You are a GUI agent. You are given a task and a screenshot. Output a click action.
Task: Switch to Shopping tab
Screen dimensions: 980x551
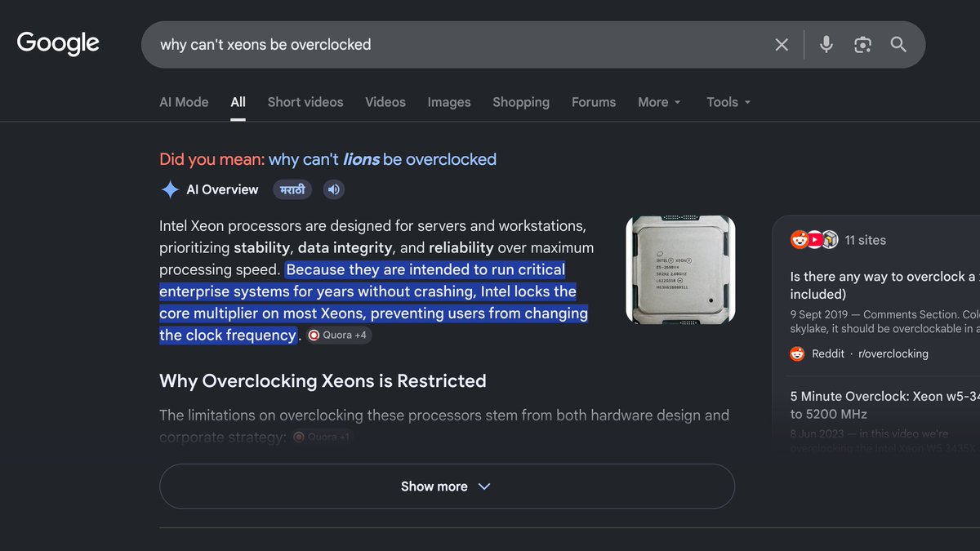point(521,102)
